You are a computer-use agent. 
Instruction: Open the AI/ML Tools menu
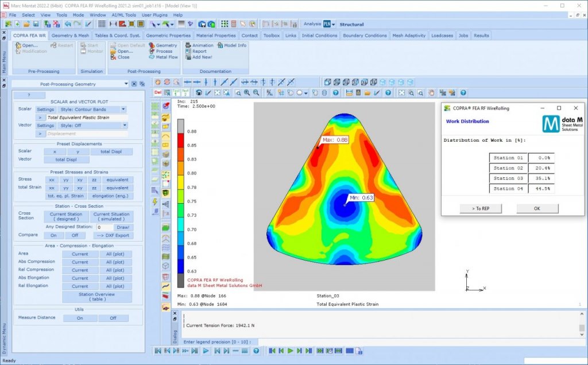pos(123,15)
